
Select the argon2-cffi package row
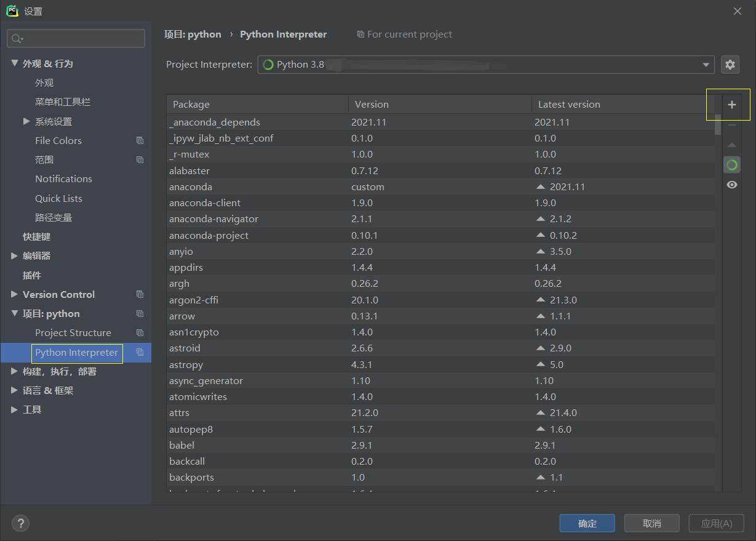pyautogui.click(x=440, y=300)
